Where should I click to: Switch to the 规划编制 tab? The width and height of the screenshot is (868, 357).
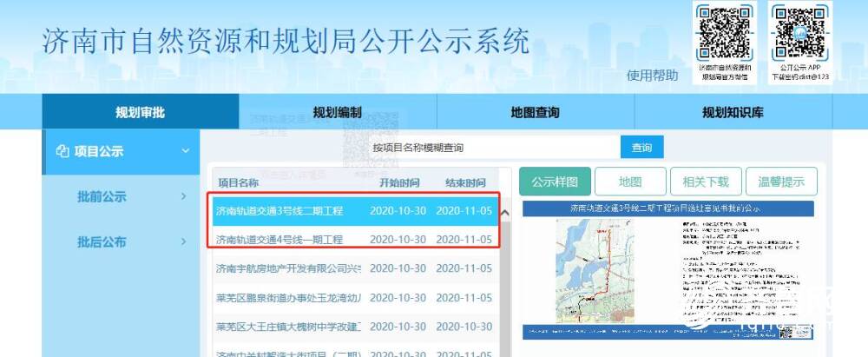(x=337, y=112)
